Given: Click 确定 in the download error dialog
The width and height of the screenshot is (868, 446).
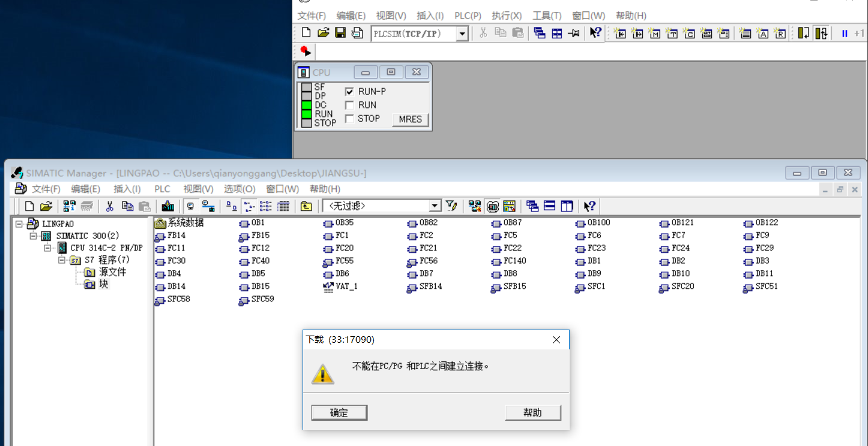Looking at the screenshot, I should (x=339, y=413).
